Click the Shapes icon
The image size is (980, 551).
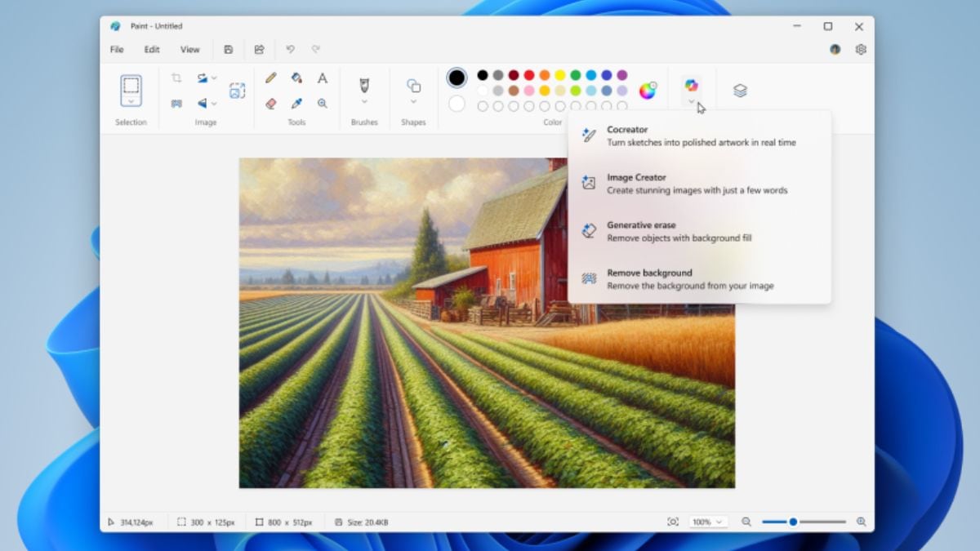414,86
